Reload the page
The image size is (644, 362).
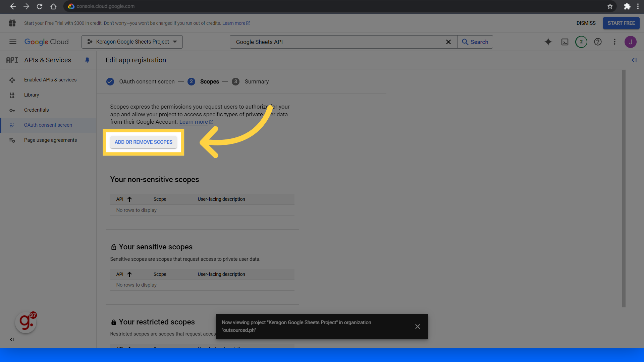[40, 6]
